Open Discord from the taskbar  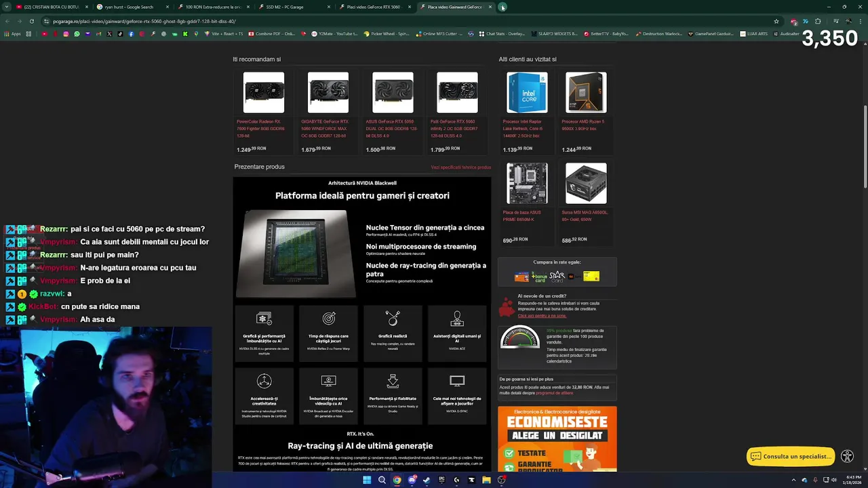412,480
